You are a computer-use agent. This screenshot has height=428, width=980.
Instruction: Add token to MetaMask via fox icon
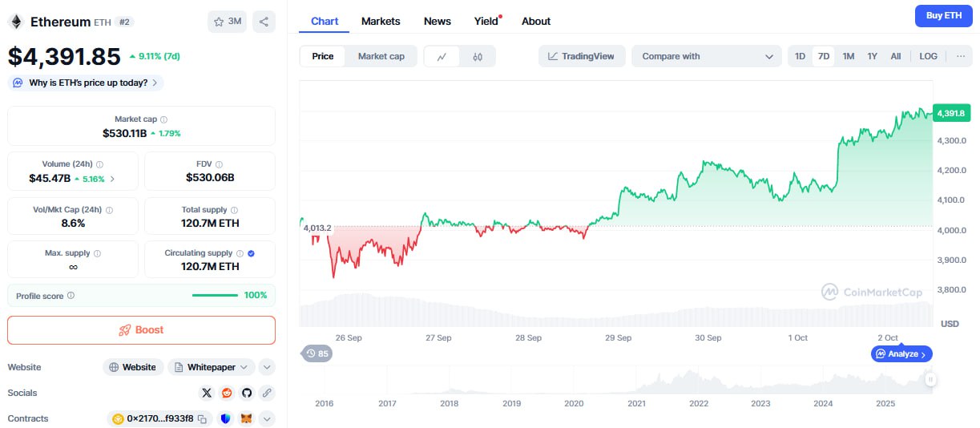point(247,418)
